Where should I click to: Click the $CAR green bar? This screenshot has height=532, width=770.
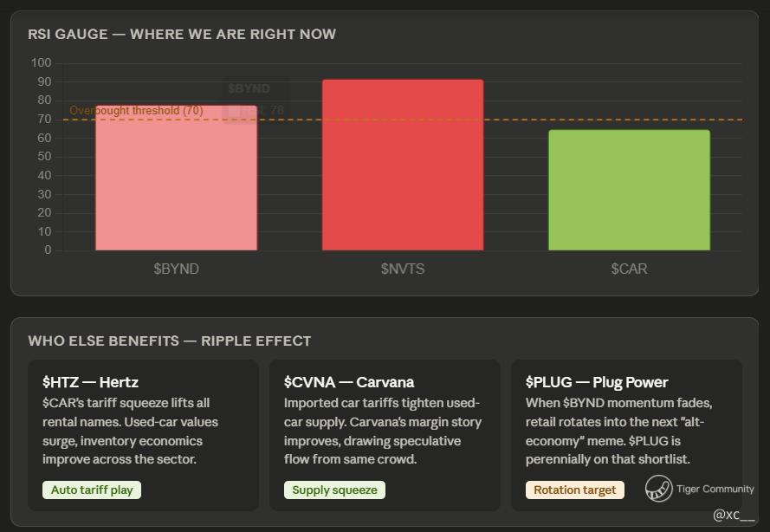point(629,190)
